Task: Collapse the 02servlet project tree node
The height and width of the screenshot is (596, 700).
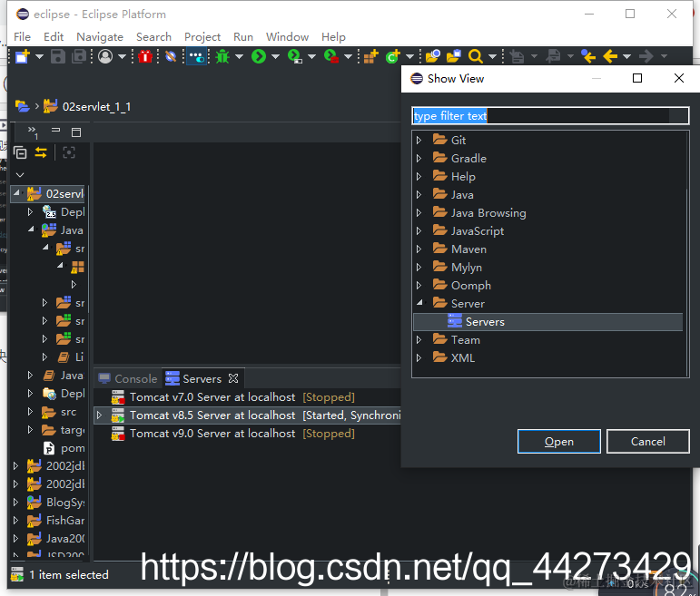Action: [16, 192]
